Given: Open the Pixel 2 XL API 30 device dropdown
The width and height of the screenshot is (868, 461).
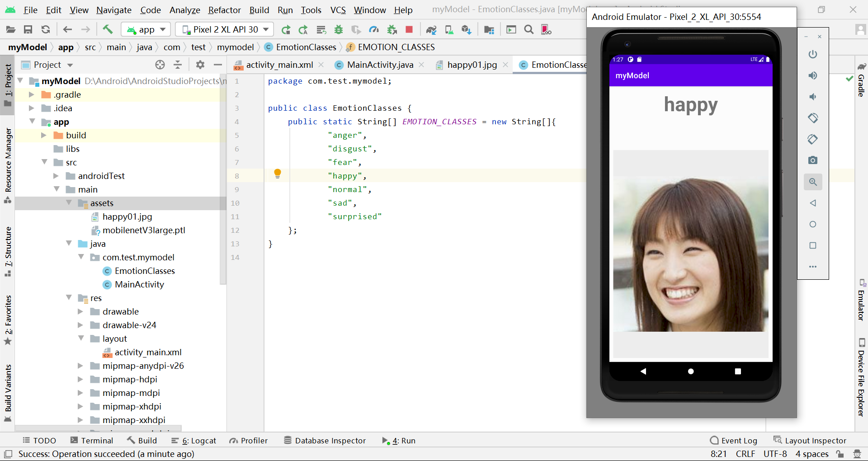Looking at the screenshot, I should coord(225,30).
